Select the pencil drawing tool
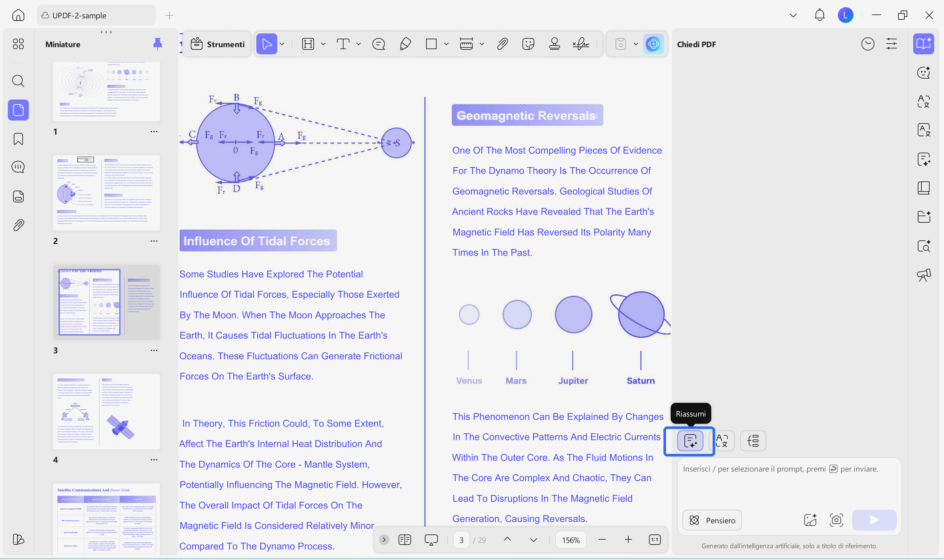The width and height of the screenshot is (944, 560). coord(405,44)
